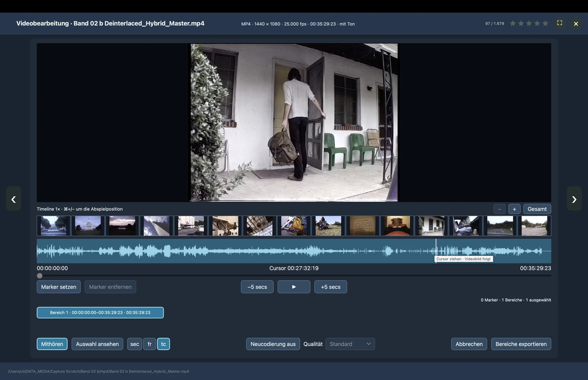Jump back with −5 secs
Viewport: 588px width, 380px height.
pyautogui.click(x=257, y=287)
